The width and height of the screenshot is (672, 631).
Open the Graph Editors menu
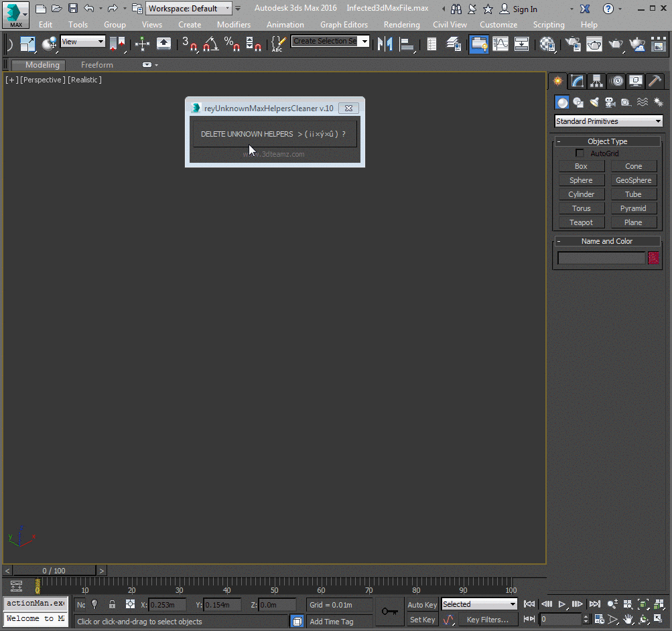point(344,24)
